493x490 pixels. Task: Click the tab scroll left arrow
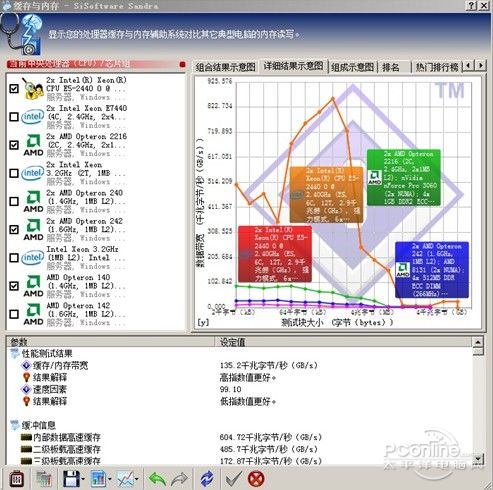coord(469,65)
